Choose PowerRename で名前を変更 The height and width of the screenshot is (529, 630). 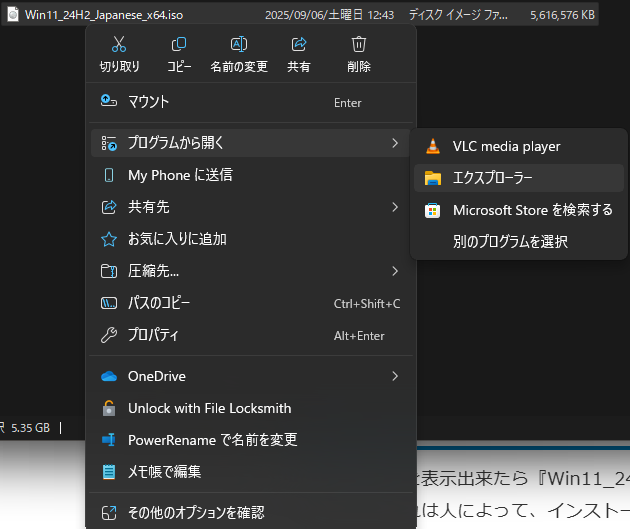(x=251, y=440)
